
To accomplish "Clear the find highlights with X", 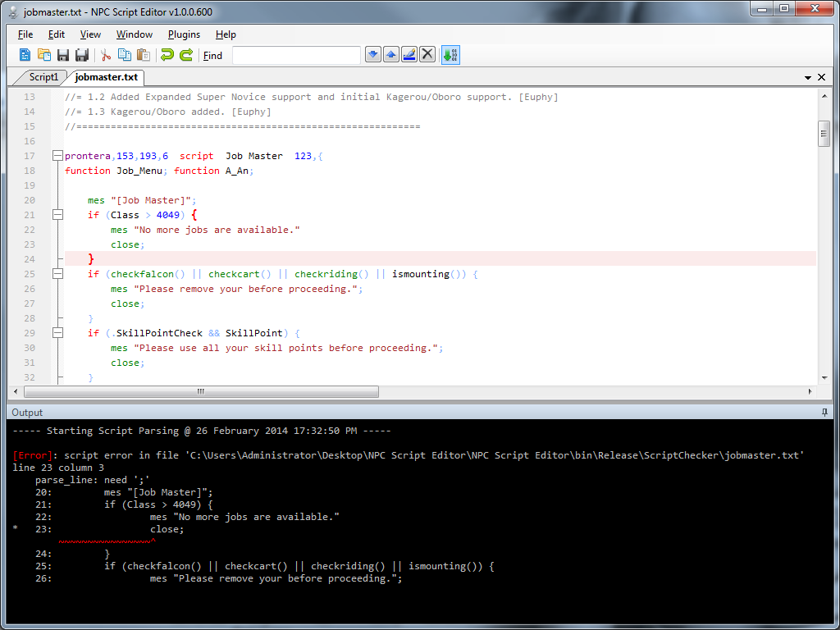I will tap(427, 55).
